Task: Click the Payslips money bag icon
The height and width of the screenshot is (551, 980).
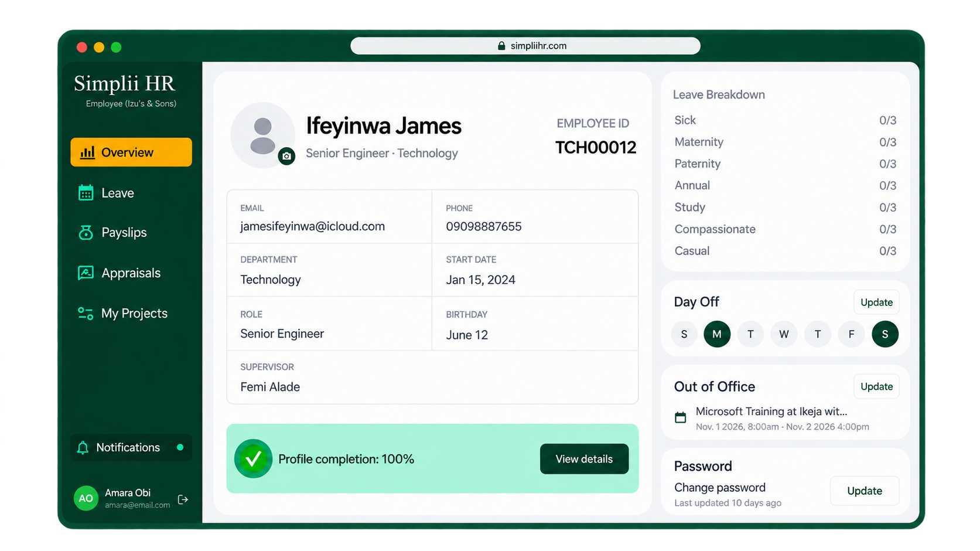Action: (86, 233)
